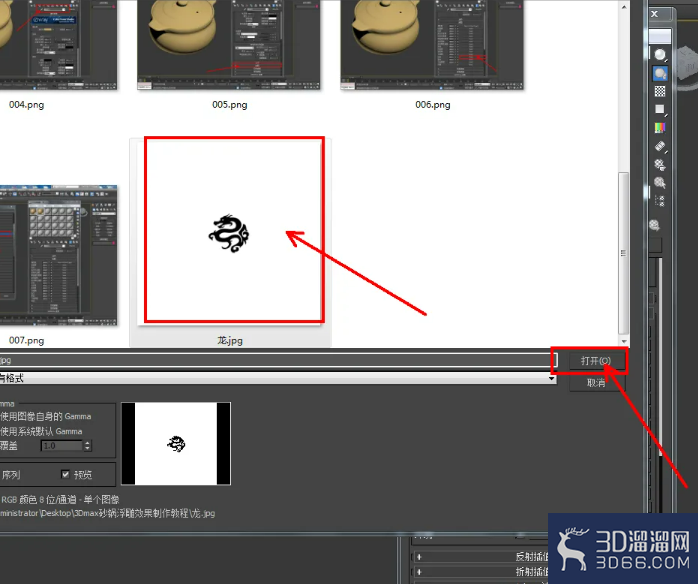The width and height of the screenshot is (698, 584).
Task: Click the Make Preview film icon
Action: [x=660, y=146]
